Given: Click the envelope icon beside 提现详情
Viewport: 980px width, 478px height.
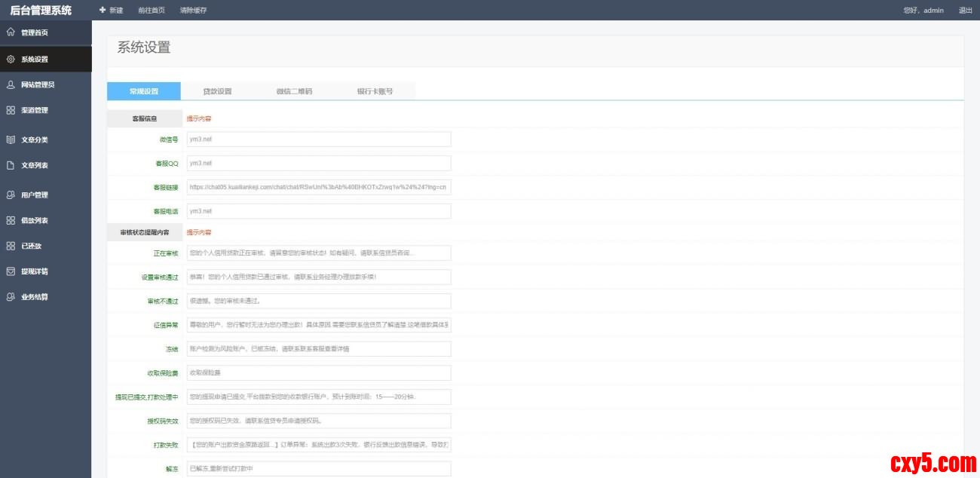Looking at the screenshot, I should pos(11,271).
